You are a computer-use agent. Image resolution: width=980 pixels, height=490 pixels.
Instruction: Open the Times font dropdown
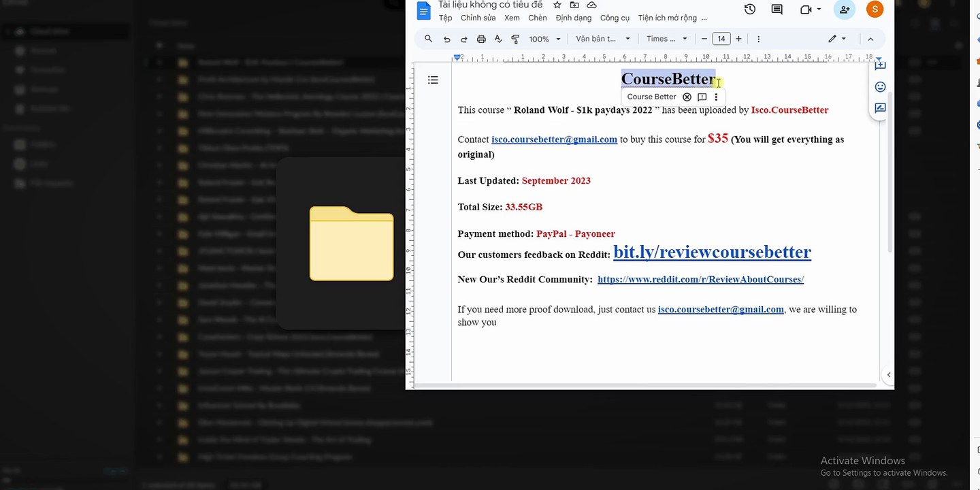coord(667,39)
